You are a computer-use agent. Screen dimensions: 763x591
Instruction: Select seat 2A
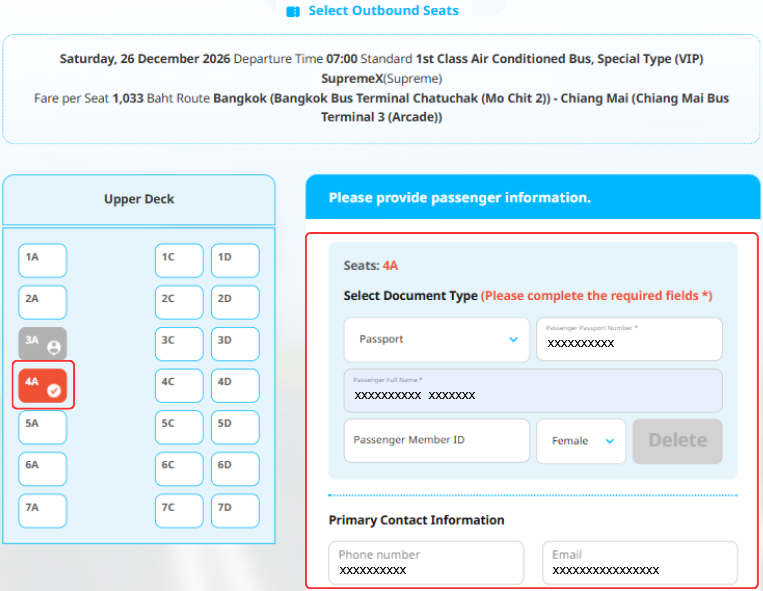coord(42,302)
